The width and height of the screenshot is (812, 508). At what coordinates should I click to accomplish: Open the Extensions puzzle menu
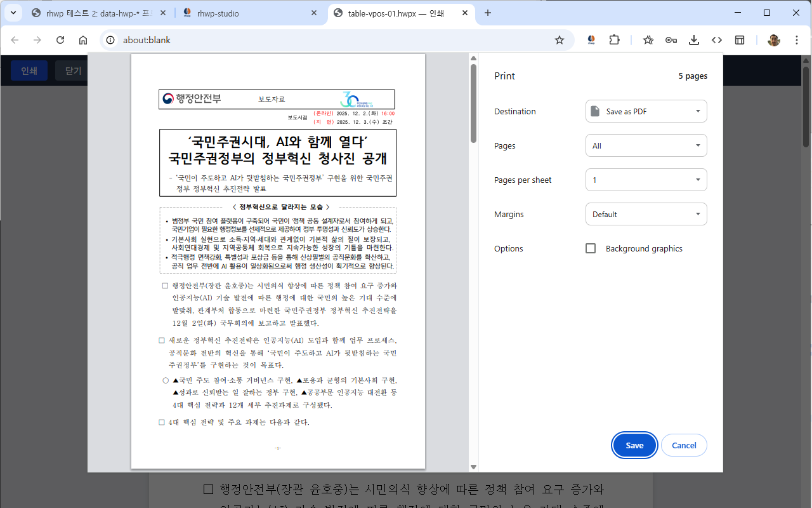coord(614,40)
